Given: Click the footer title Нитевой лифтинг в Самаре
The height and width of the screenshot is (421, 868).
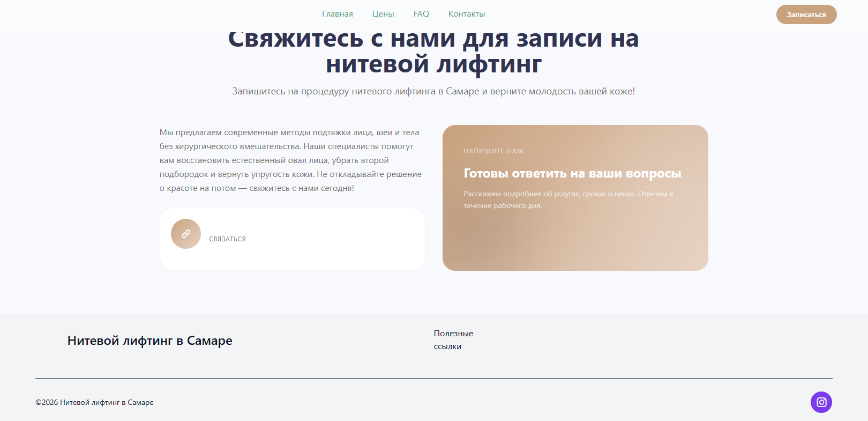Looking at the screenshot, I should [150, 341].
